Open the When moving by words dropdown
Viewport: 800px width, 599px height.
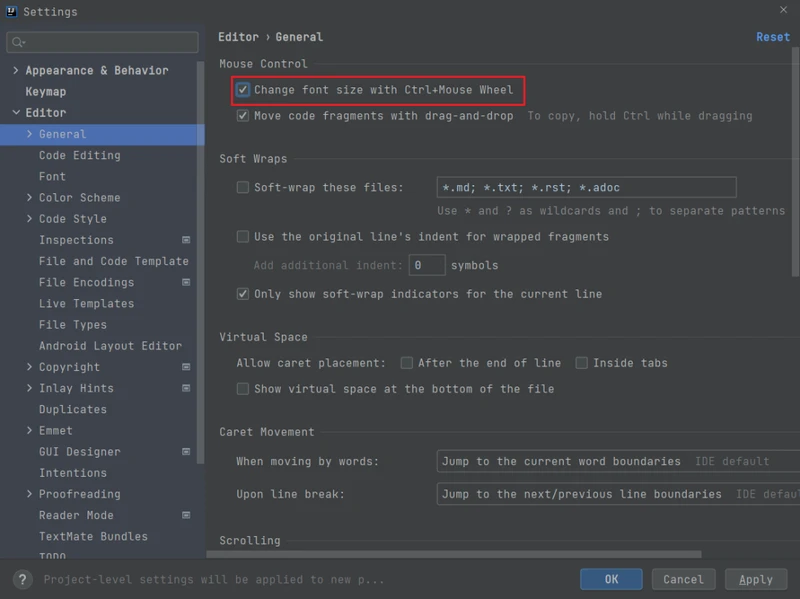tap(618, 461)
